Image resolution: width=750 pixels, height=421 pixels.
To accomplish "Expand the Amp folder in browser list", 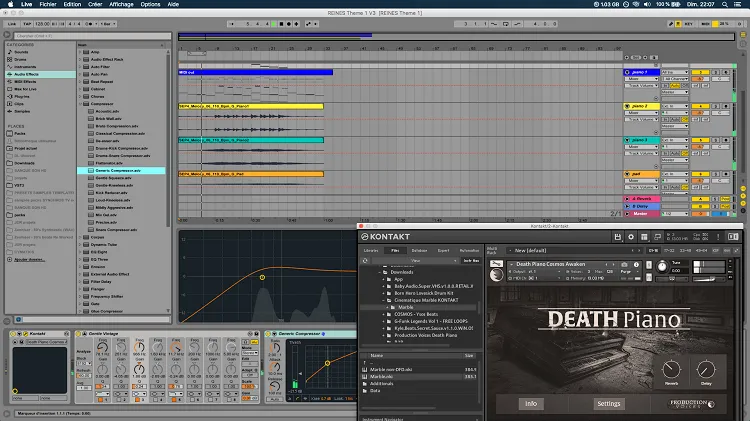I will click(x=80, y=52).
